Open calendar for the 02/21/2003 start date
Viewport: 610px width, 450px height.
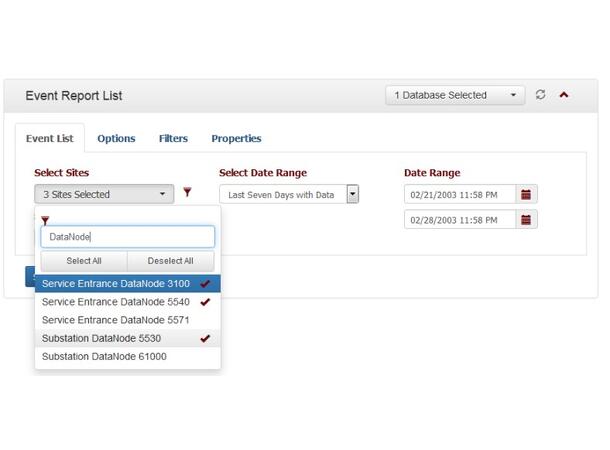pos(526,194)
